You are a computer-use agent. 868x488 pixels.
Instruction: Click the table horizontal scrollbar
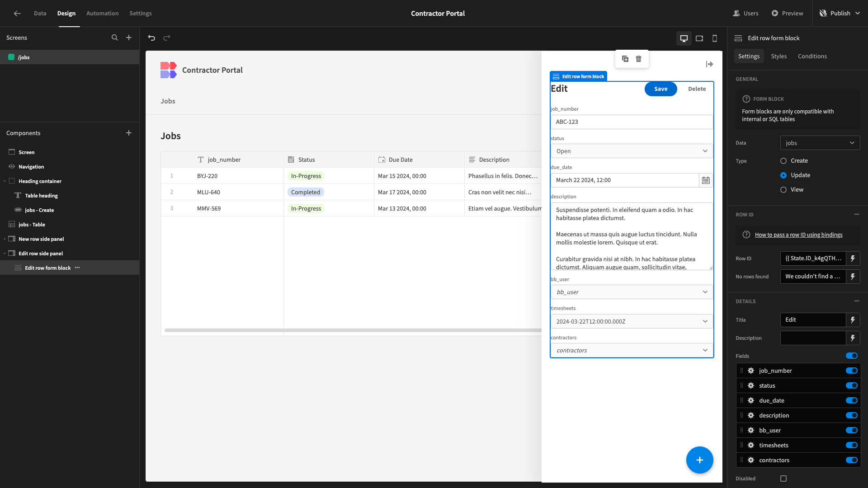click(x=353, y=330)
